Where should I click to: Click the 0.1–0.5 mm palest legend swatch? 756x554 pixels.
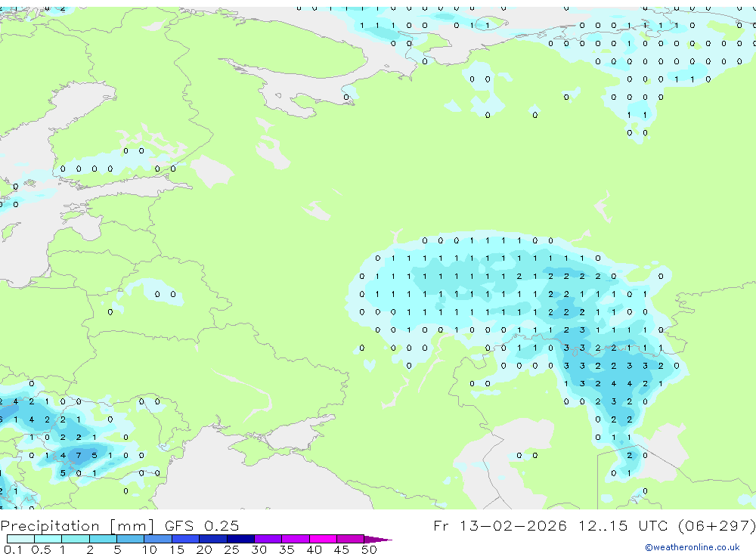click(20, 539)
